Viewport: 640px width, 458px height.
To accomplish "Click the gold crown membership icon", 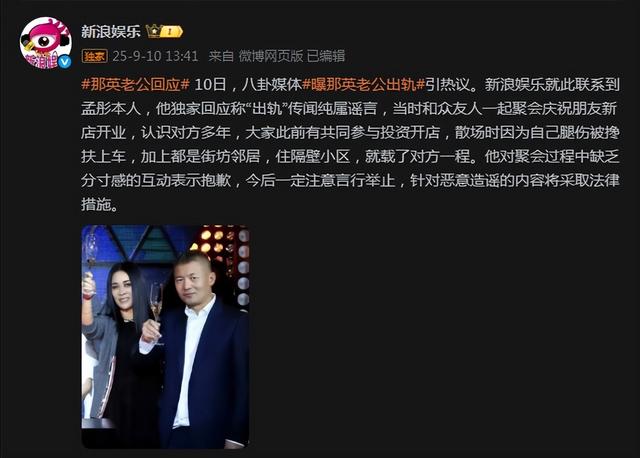I will (153, 31).
